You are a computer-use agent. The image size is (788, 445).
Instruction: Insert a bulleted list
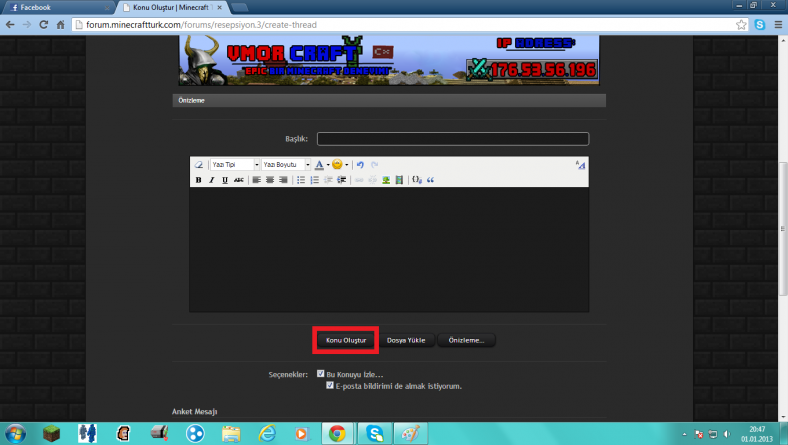pos(301,180)
